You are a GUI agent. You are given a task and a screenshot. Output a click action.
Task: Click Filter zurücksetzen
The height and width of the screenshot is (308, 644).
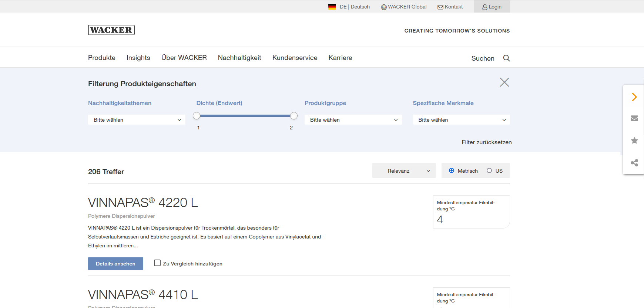486,142
